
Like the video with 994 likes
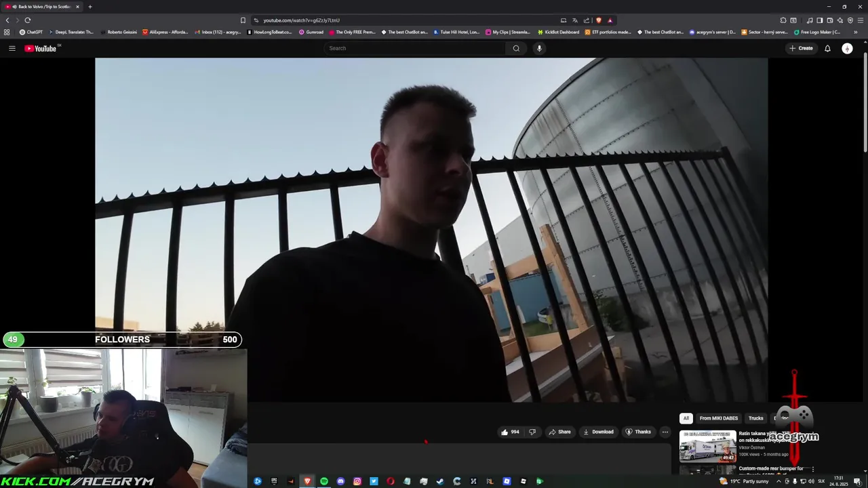(511, 432)
